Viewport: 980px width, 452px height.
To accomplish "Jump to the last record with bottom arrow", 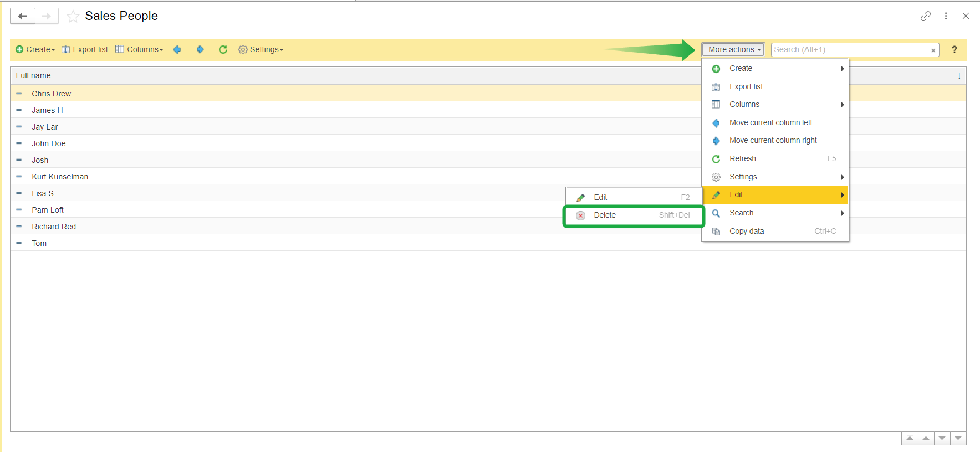I will [x=958, y=438].
